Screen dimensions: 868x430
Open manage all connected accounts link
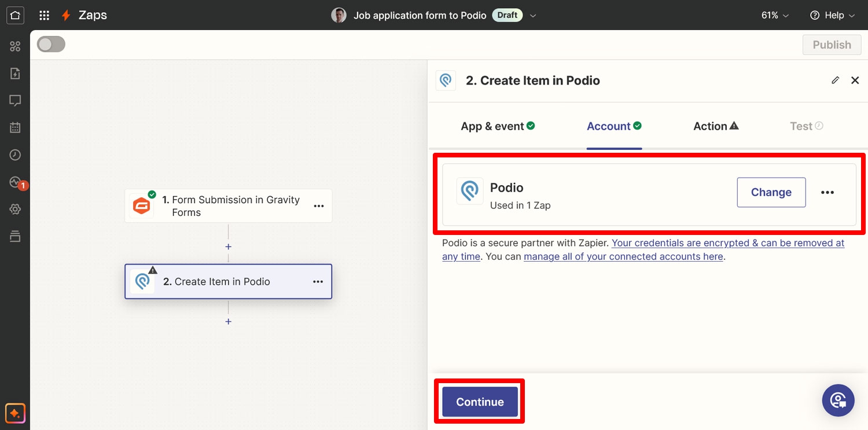tap(623, 256)
